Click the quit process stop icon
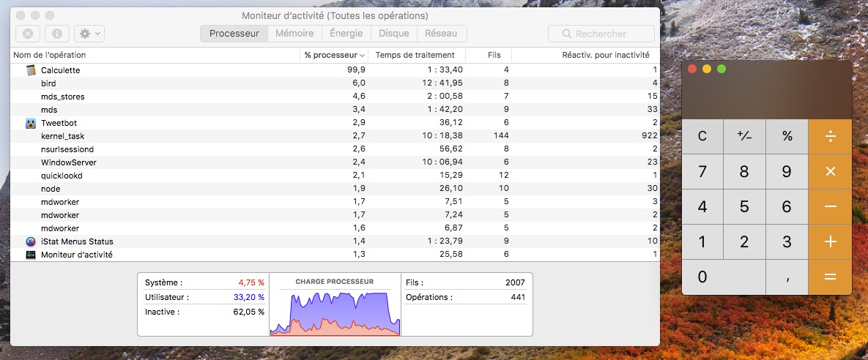Viewport: 868px width, 360px height. point(28,34)
